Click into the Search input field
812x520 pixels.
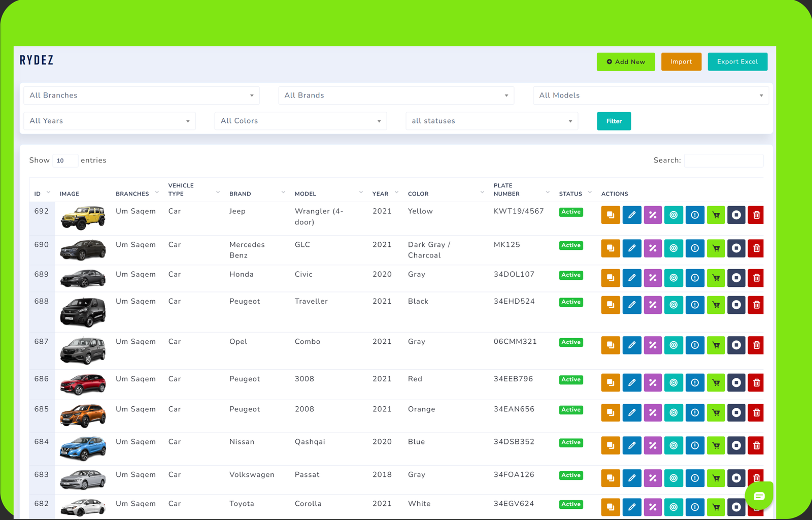point(723,160)
